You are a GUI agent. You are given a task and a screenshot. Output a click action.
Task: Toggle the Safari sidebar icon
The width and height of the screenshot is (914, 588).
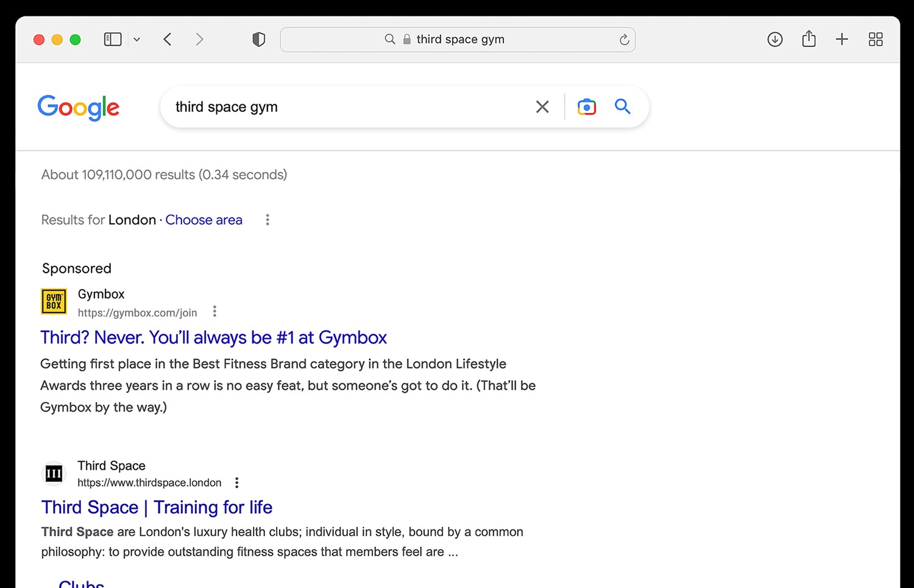tap(113, 40)
